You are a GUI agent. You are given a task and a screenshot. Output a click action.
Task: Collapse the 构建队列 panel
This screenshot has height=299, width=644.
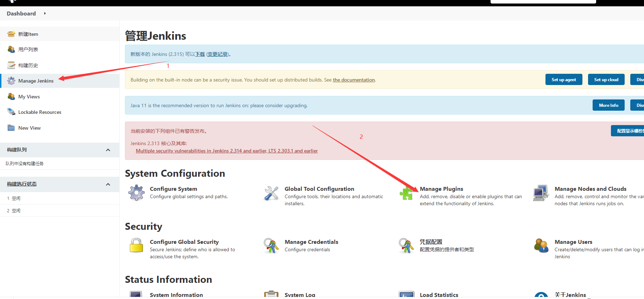point(108,150)
